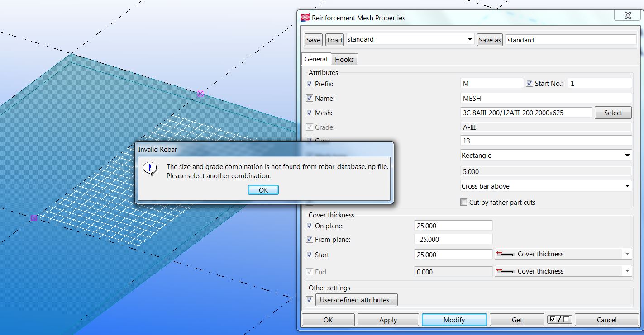Close the Reinforcement Mesh Properties dialog
This screenshot has width=644, height=335.
(x=627, y=16)
